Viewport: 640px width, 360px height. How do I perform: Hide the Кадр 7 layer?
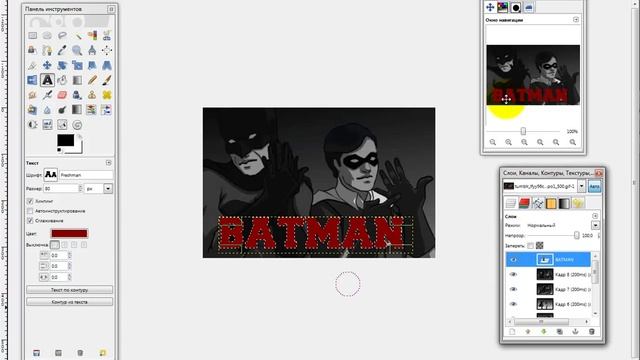(513, 289)
